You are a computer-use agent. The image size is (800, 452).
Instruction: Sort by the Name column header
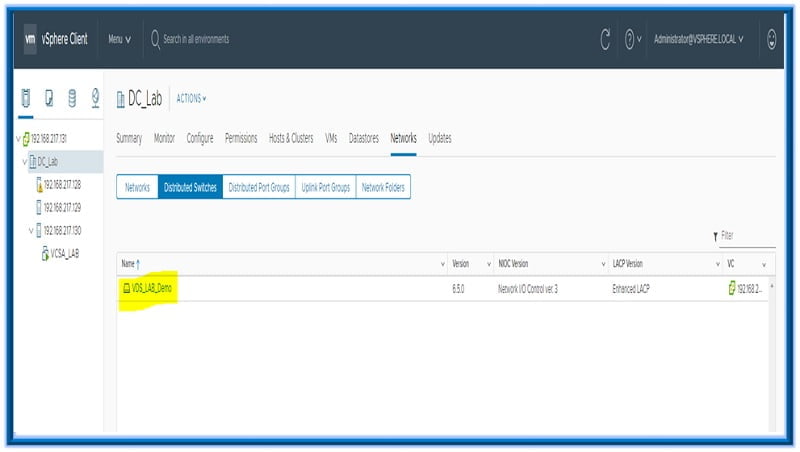click(130, 264)
